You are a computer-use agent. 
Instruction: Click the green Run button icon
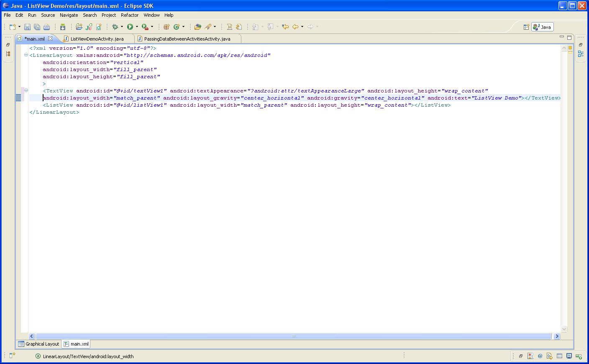(x=130, y=27)
